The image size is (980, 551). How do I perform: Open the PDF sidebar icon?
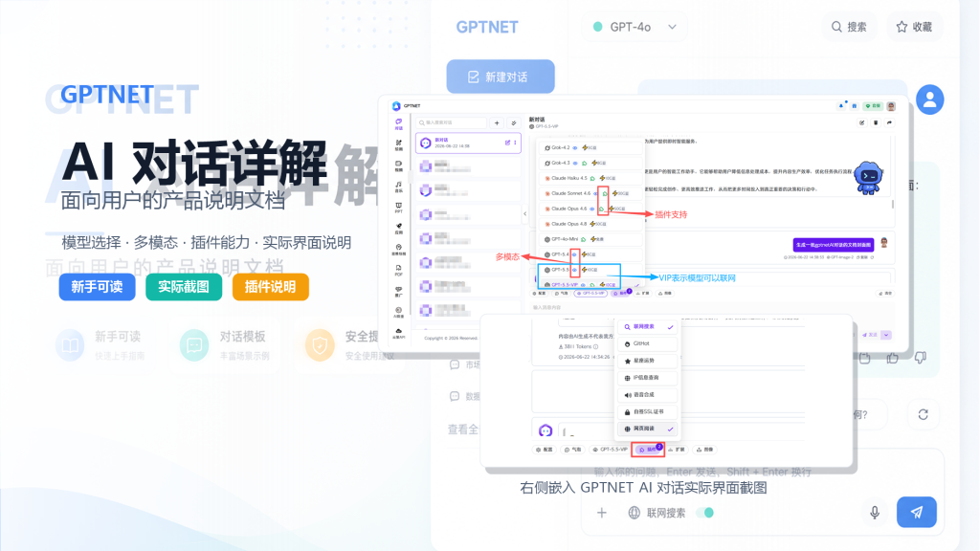[399, 270]
